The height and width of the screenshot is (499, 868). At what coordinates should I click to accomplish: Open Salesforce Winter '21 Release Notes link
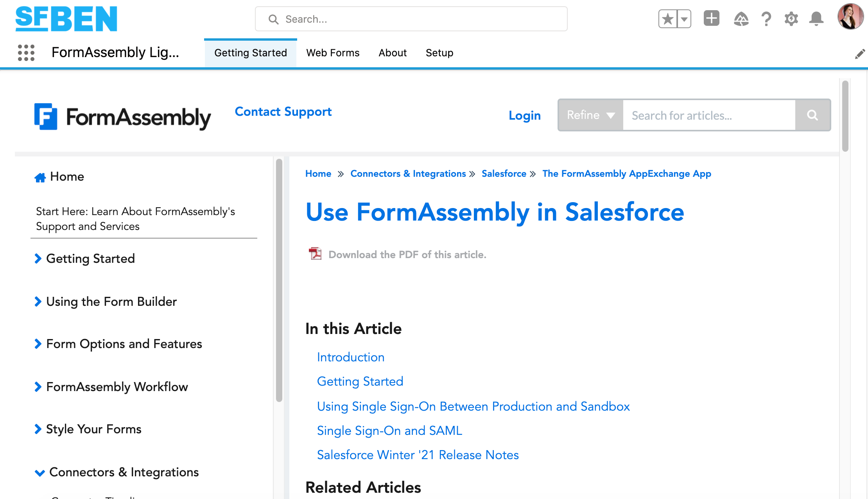pyautogui.click(x=418, y=455)
